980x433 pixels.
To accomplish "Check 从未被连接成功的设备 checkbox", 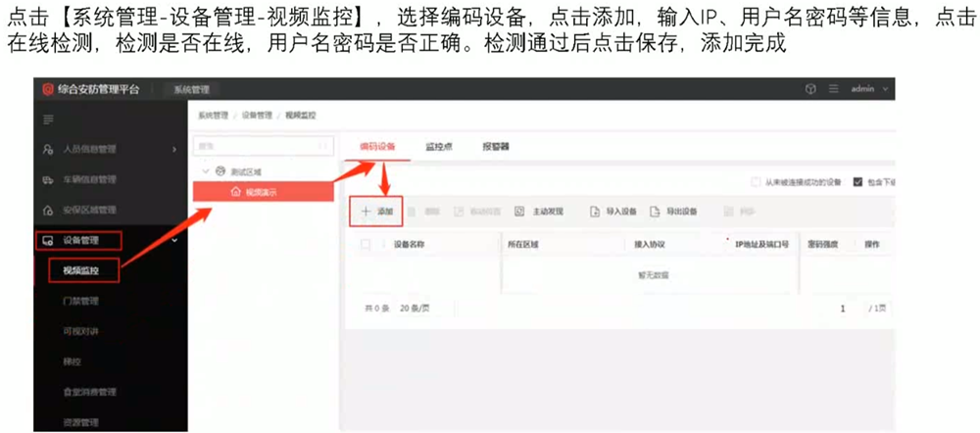I will pos(757,182).
